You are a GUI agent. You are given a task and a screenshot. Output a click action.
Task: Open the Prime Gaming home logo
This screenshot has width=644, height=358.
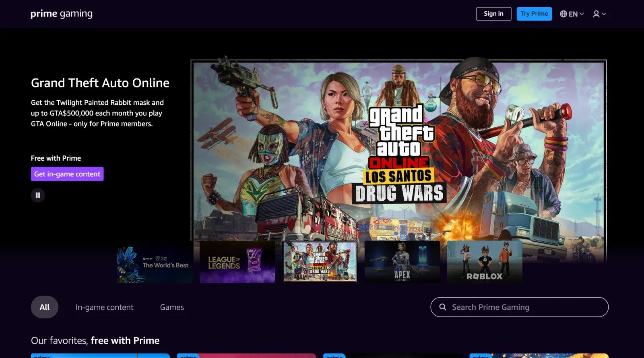click(62, 14)
